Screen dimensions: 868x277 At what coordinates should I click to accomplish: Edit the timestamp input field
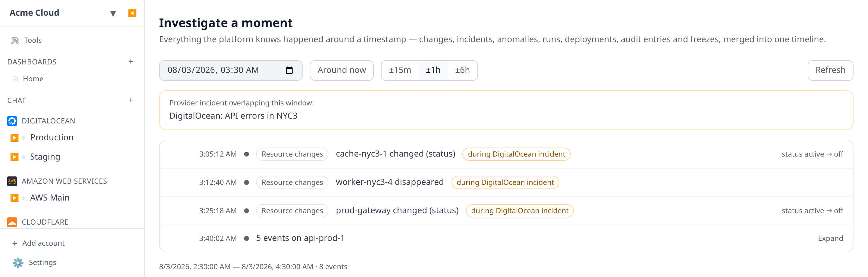pyautogui.click(x=231, y=70)
